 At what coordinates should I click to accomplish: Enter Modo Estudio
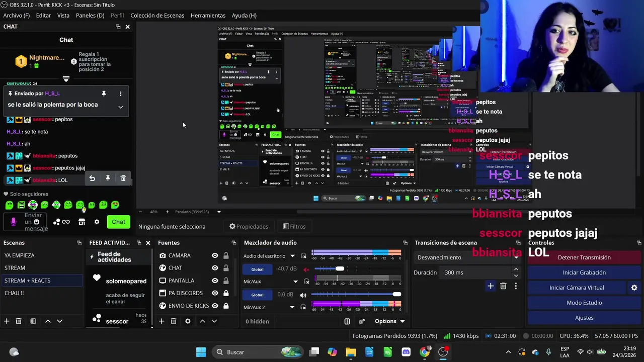tap(584, 303)
